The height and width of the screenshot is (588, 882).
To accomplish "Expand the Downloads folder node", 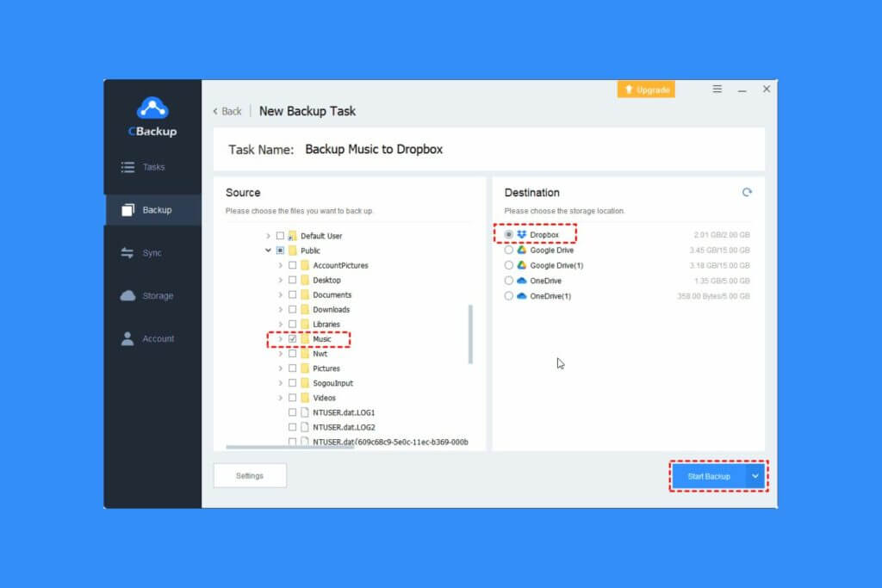I will (x=281, y=310).
